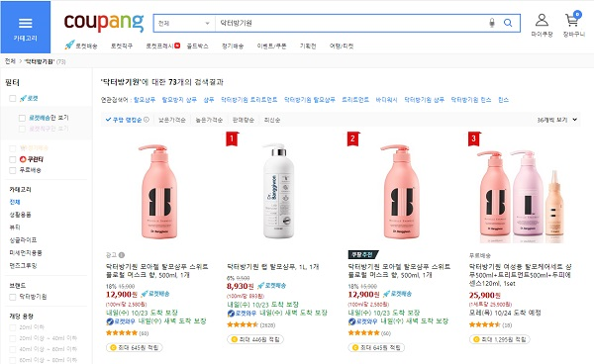Check the Rocket delivery only checkbox
Image resolution: width=594 pixels, height=364 pixels.
[x=22, y=118]
